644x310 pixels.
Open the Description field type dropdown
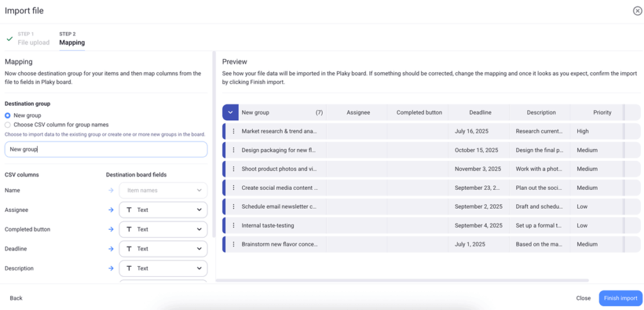(x=163, y=268)
